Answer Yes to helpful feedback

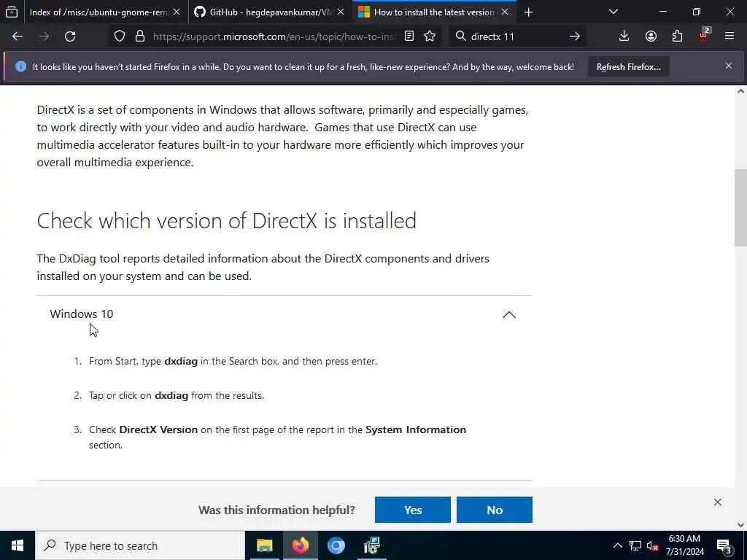point(413,510)
